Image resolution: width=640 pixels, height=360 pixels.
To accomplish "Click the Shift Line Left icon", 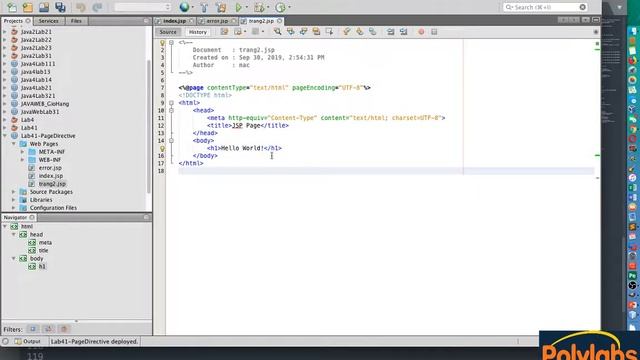I will 391,31.
